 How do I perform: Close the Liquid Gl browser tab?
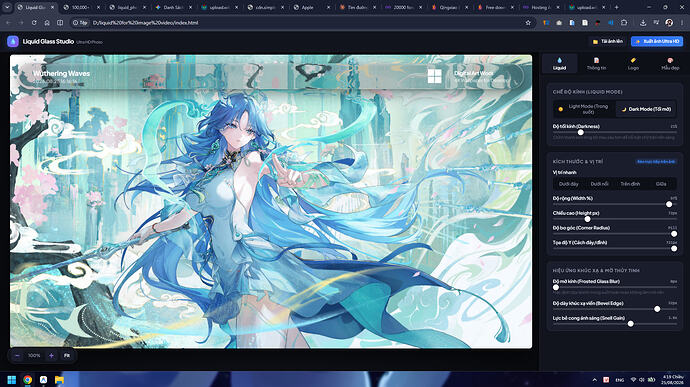(52, 7)
